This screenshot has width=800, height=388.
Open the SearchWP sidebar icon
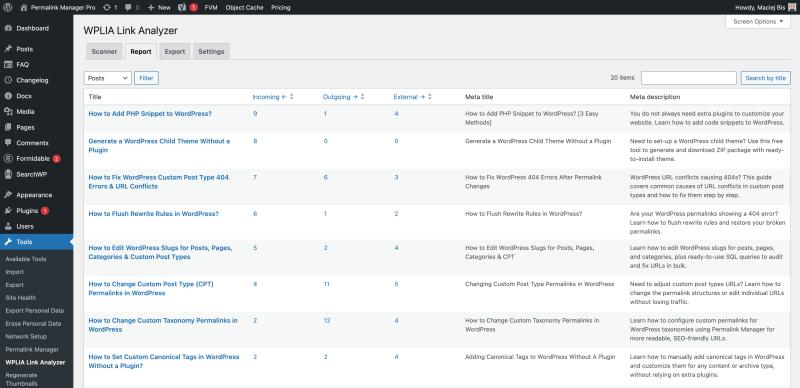(8, 174)
